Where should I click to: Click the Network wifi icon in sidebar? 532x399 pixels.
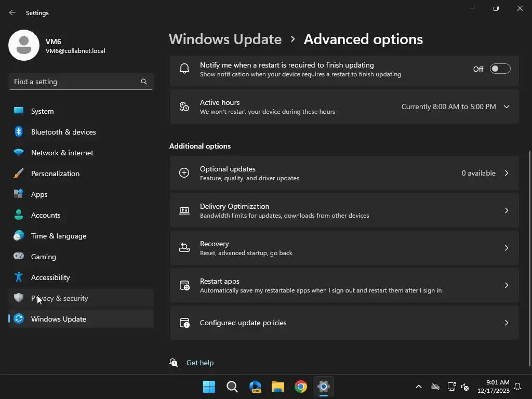19,152
